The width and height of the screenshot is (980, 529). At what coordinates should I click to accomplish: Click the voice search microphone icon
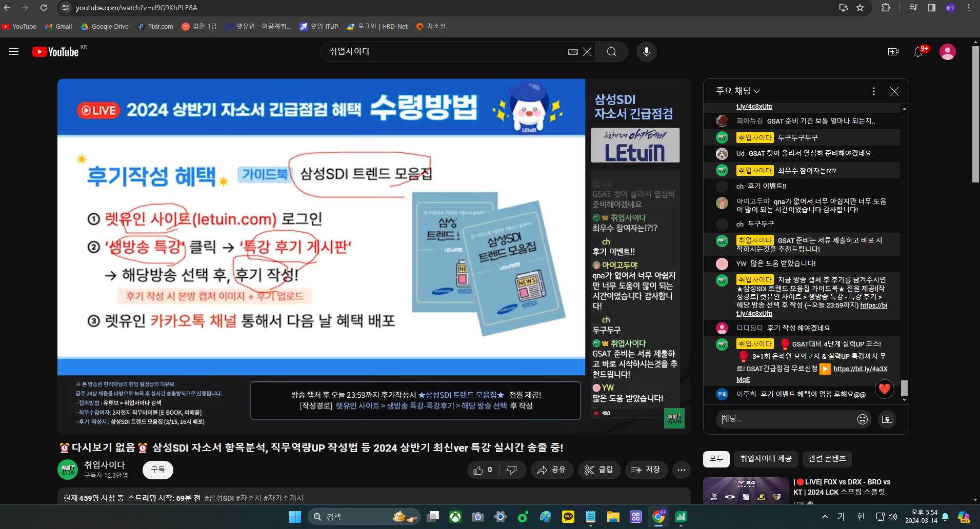pos(646,52)
